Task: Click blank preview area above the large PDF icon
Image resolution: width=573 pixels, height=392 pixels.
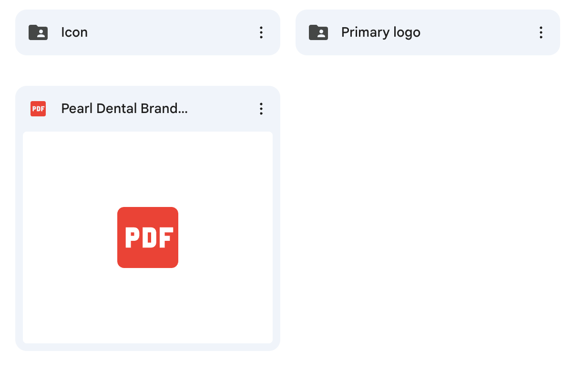Action: pyautogui.click(x=148, y=167)
